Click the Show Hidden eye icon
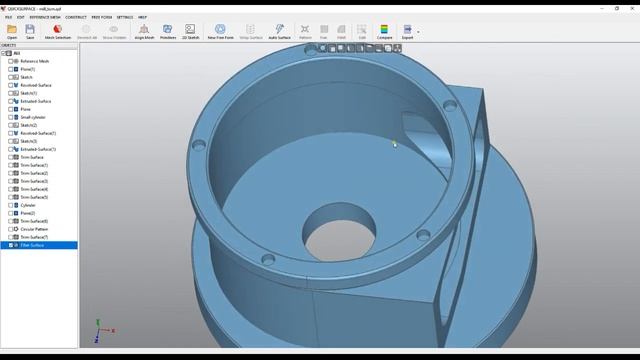The height and width of the screenshot is (360, 640). click(x=114, y=29)
